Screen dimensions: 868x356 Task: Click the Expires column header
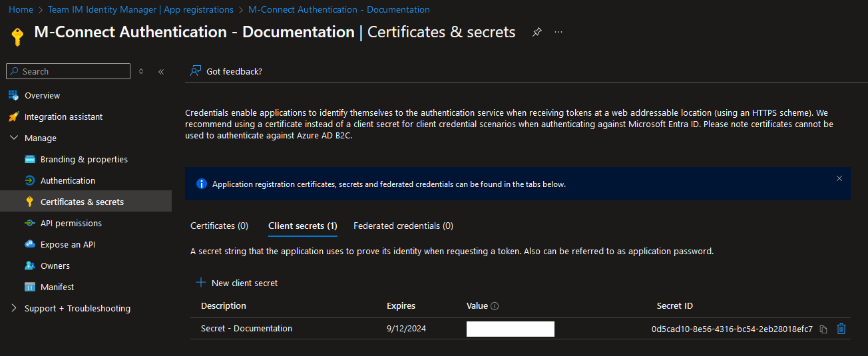(401, 306)
